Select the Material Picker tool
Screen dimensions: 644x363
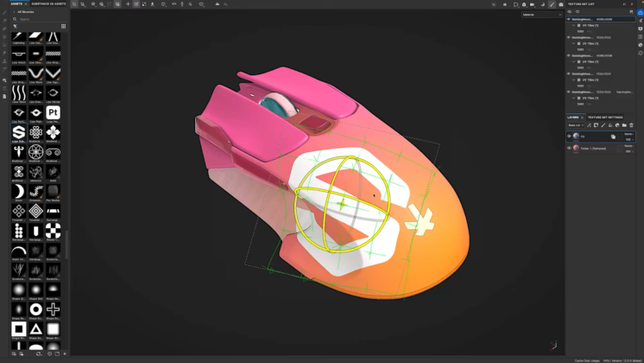[4, 69]
